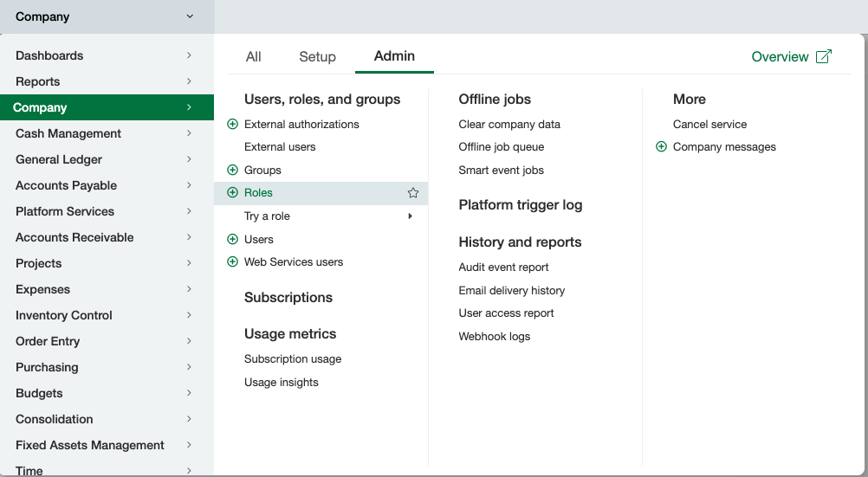Image resolution: width=868 pixels, height=477 pixels.
Task: Expand the Try a role submenu arrow
Action: [x=411, y=216]
